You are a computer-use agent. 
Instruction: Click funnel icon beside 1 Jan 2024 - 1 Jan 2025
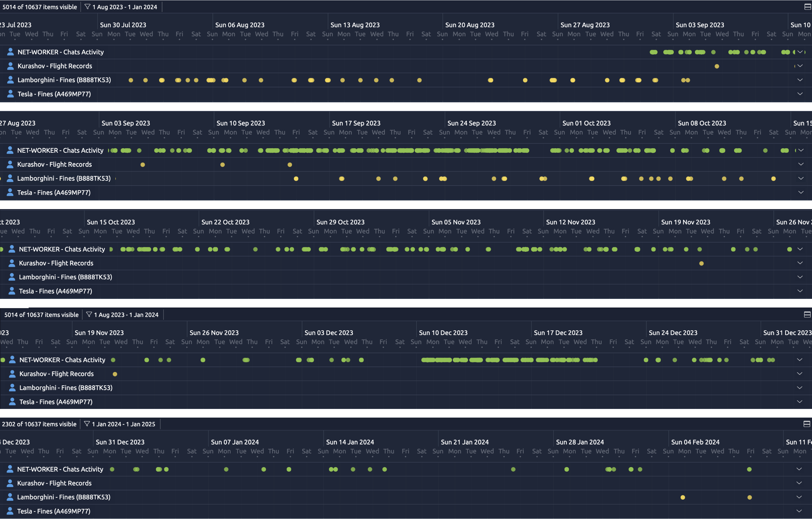click(x=87, y=424)
